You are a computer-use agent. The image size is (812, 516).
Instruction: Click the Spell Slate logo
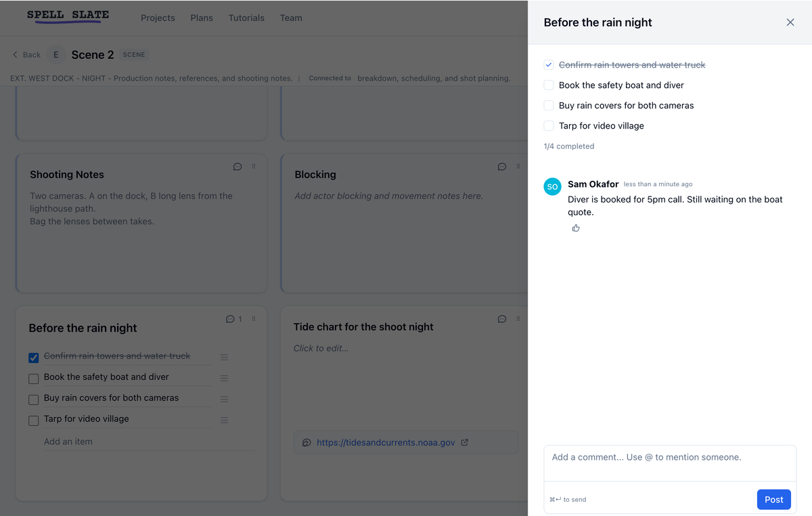pos(68,16)
